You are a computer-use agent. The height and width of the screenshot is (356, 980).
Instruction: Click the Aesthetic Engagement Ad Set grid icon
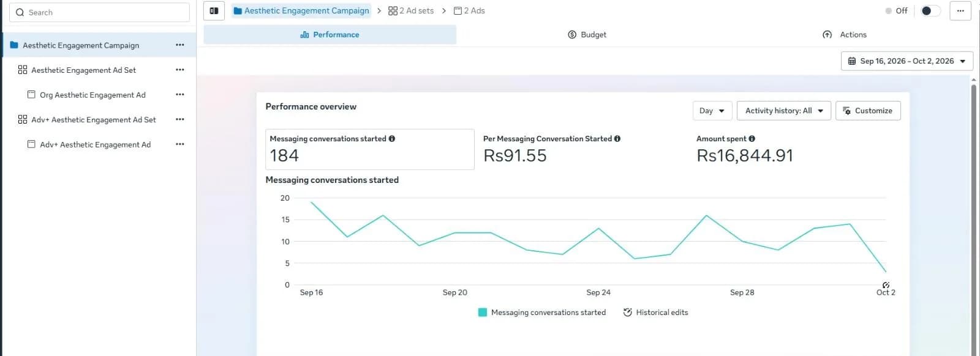click(23, 70)
